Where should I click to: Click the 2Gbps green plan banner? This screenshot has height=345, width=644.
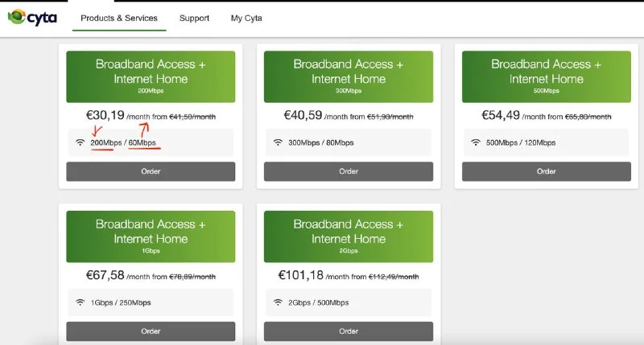tap(349, 236)
